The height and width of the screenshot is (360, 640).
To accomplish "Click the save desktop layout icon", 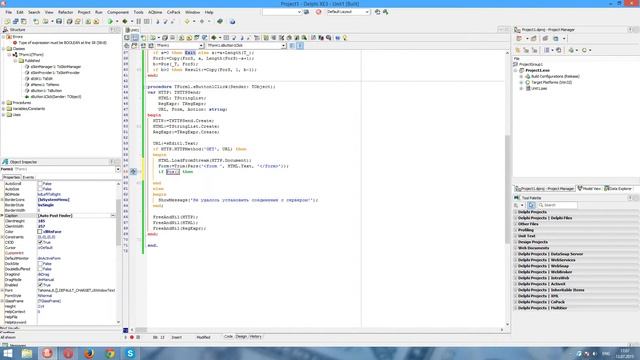I will click(378, 12).
